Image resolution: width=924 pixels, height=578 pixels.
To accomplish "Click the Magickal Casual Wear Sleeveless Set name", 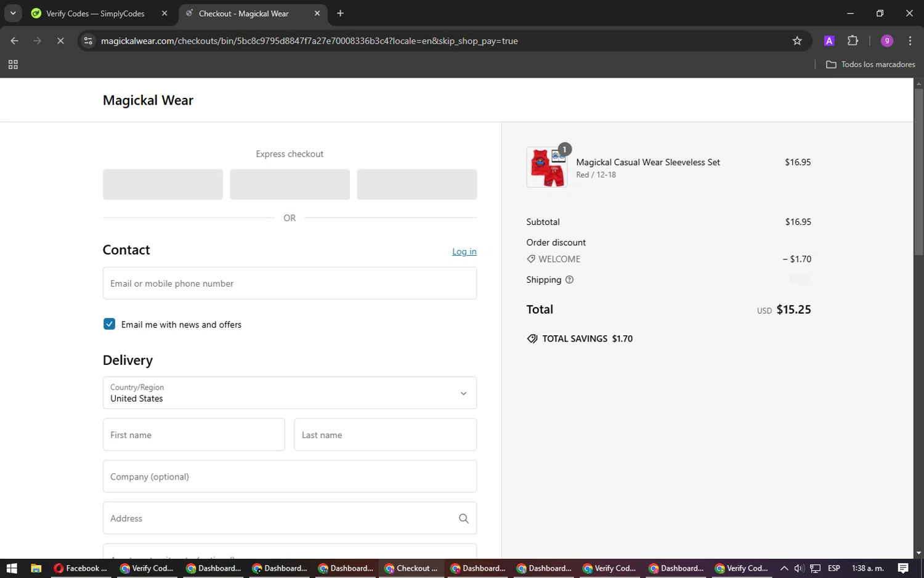I will [648, 162].
